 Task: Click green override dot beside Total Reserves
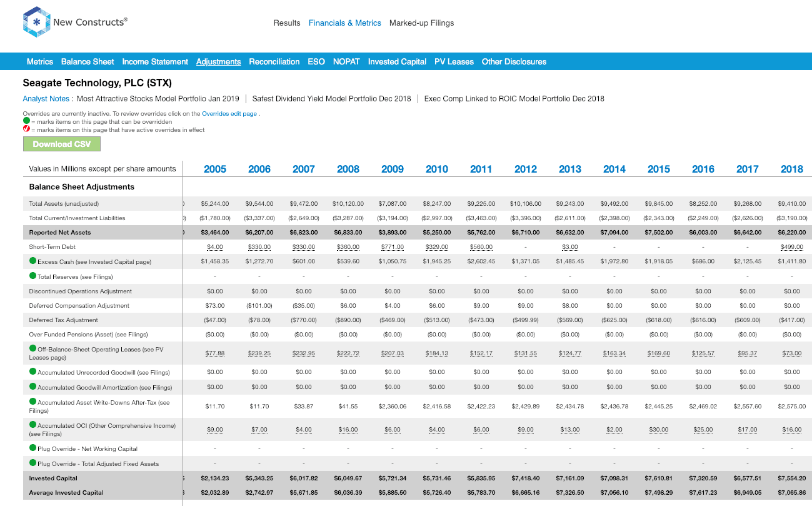(33, 276)
